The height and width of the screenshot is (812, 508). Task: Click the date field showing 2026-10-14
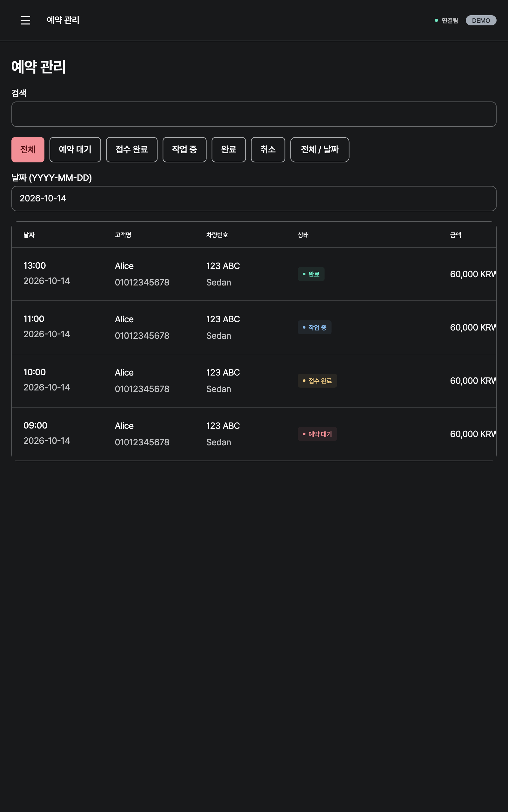[x=254, y=199]
